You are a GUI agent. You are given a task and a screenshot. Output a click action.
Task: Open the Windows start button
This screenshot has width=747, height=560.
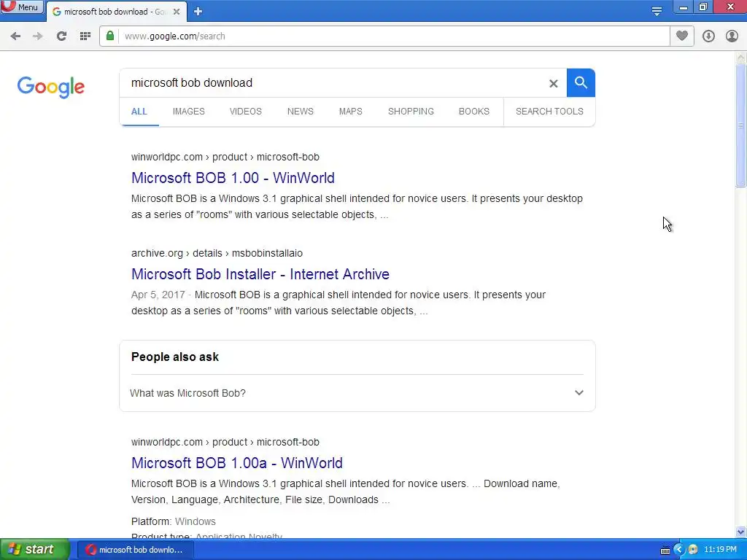point(35,550)
